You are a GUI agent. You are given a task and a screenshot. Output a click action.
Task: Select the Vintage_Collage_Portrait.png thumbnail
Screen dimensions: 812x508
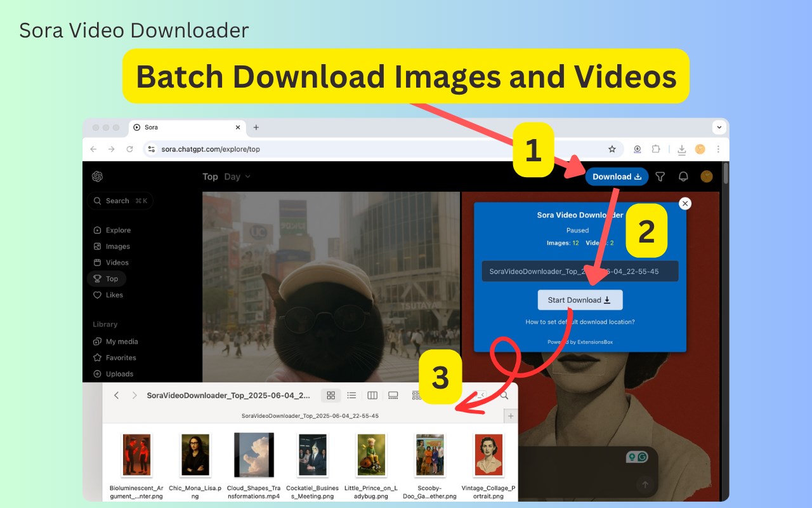(488, 455)
